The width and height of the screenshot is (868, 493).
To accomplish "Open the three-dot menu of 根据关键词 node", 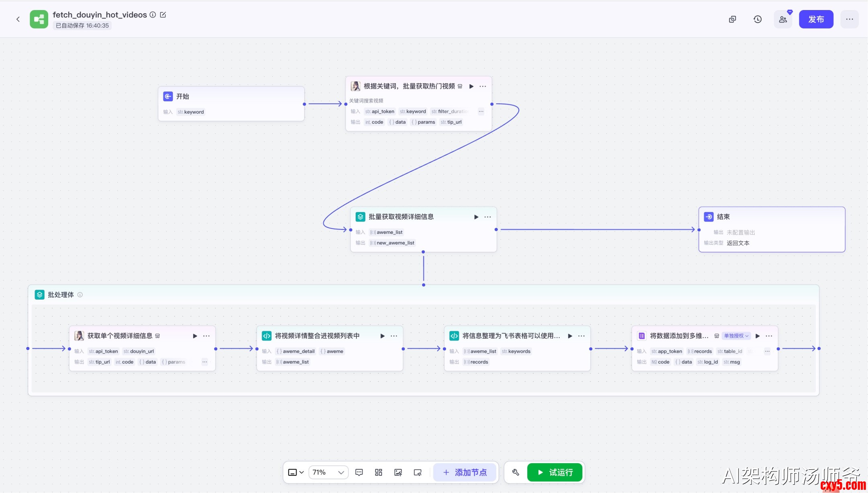I will 483,86.
